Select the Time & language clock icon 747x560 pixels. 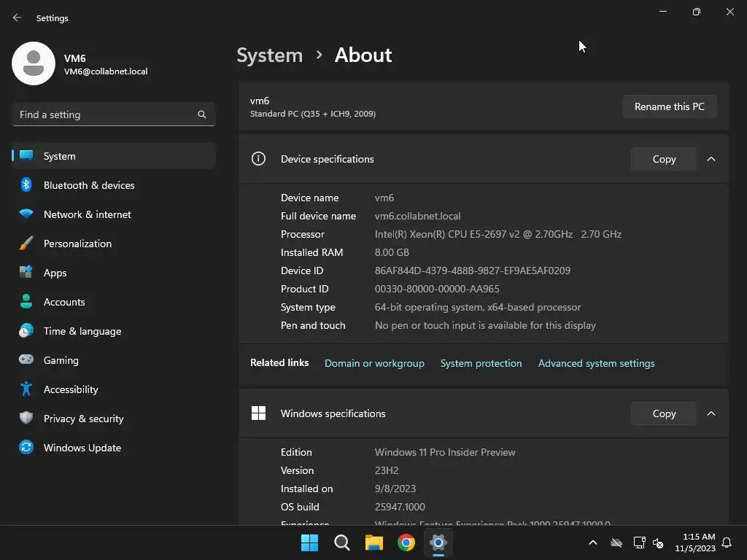coord(26,330)
